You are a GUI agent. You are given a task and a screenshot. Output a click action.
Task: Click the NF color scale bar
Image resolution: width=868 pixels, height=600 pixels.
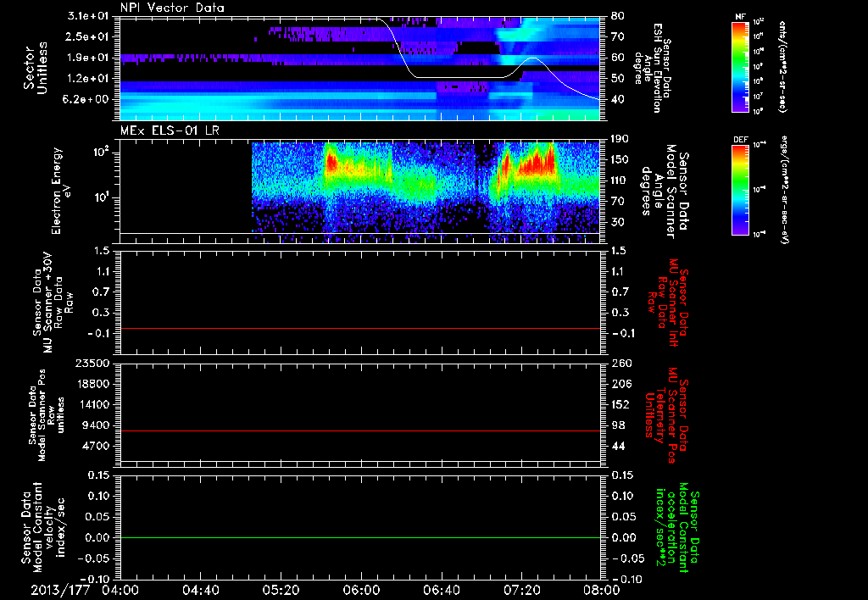click(x=741, y=66)
